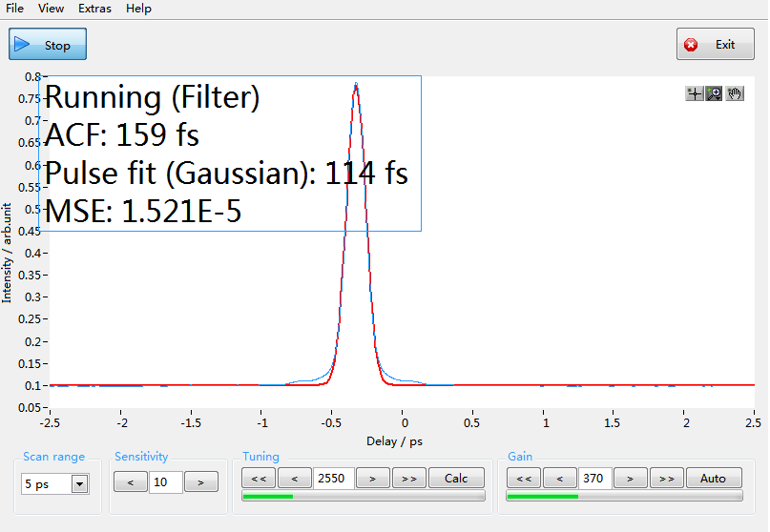Open the File menu
This screenshot has height=532, width=770.
pos(15,9)
